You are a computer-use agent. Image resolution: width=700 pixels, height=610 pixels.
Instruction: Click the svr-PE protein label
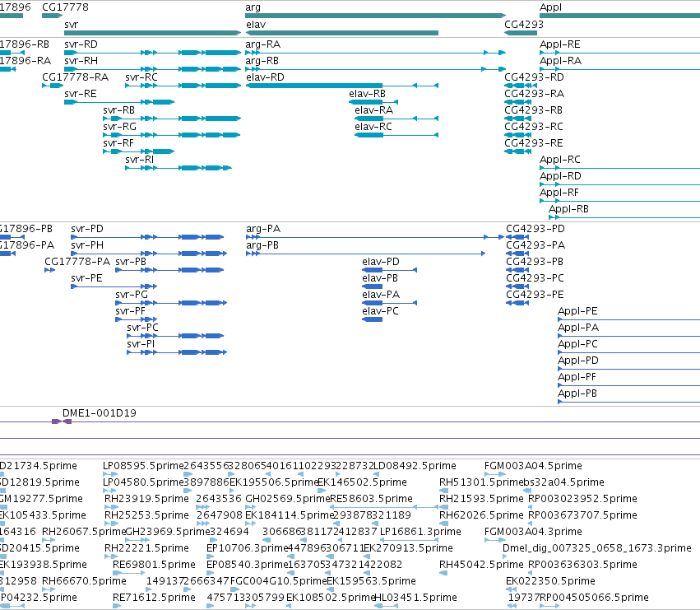click(86, 278)
